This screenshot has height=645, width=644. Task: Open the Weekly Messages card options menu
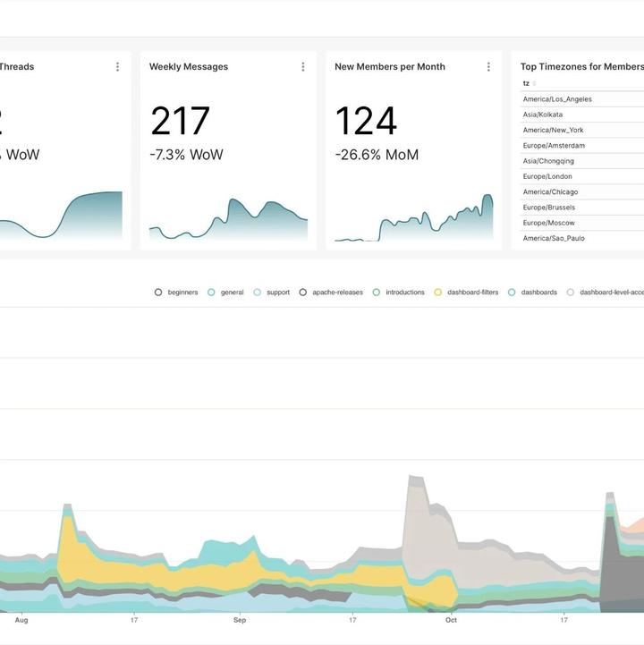click(x=303, y=66)
